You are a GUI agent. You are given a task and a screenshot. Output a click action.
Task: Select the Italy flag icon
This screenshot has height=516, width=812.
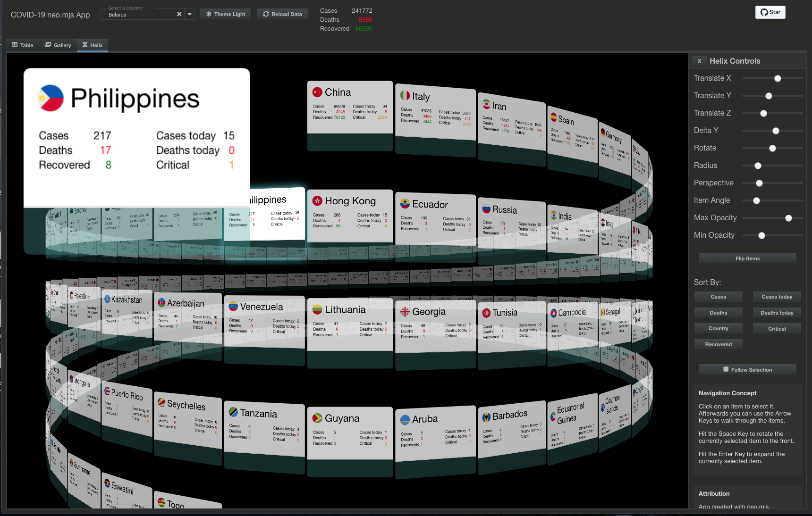(x=405, y=95)
